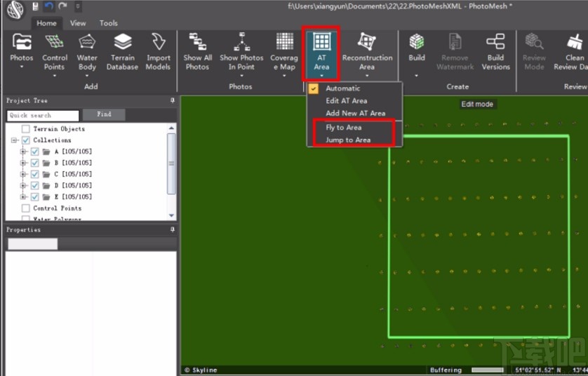Click Show All Photos icon
This screenshot has height=376, width=588.
pos(198,41)
